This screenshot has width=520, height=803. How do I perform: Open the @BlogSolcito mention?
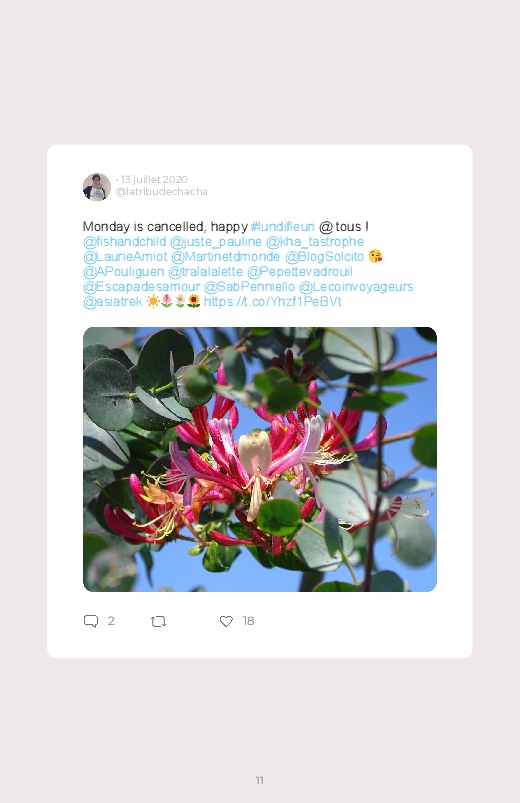point(324,257)
